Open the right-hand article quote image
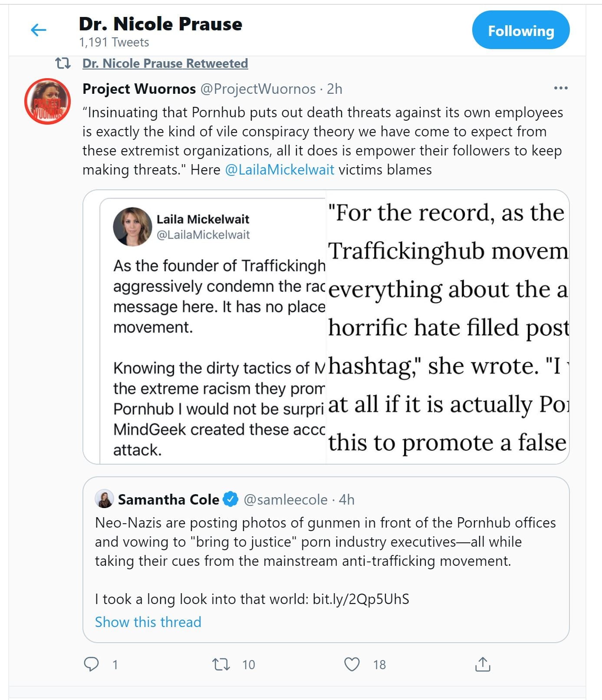This screenshot has height=700, width=602. click(447, 327)
